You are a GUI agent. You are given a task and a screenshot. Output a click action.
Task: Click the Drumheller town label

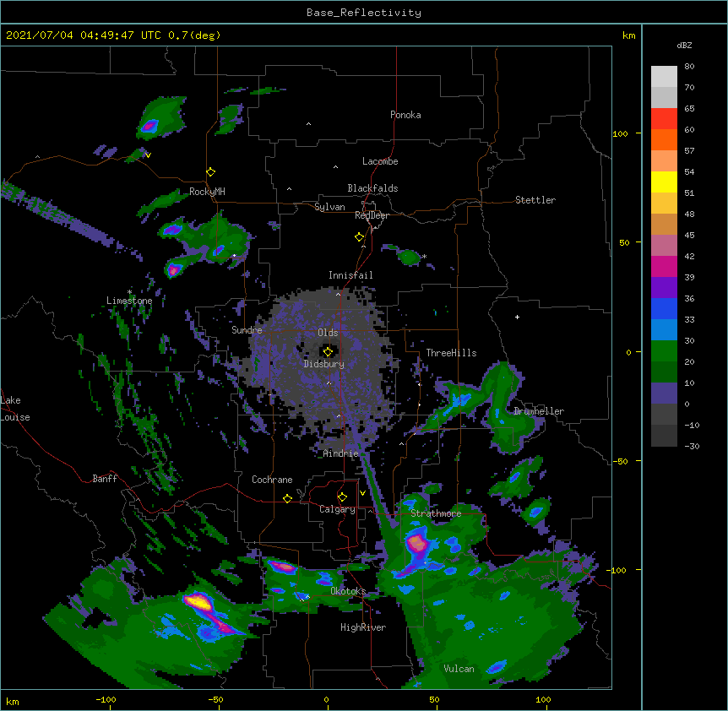point(539,411)
